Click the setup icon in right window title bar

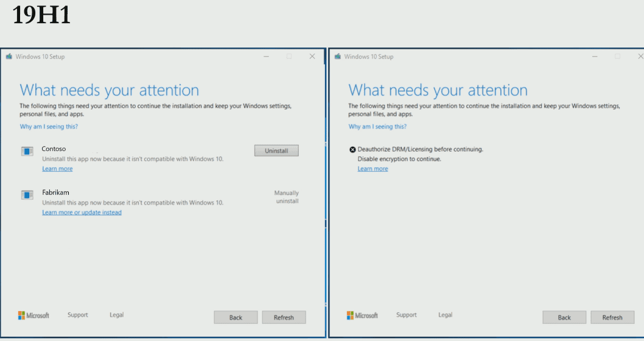click(x=338, y=56)
